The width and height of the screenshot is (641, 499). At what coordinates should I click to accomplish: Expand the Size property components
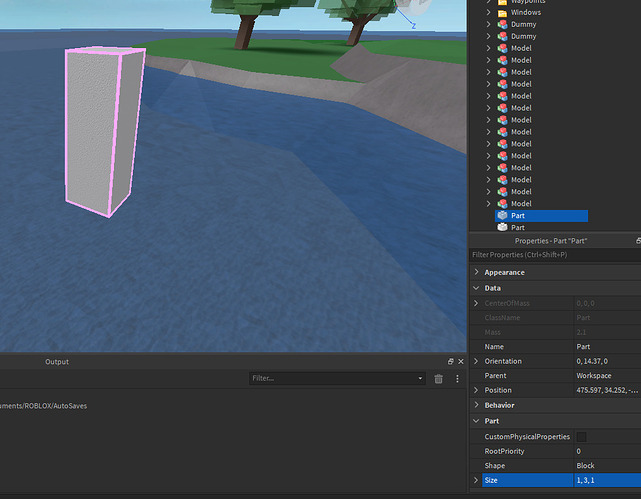click(x=476, y=480)
